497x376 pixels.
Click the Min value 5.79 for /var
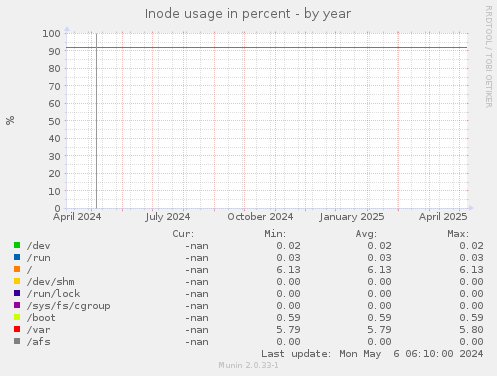click(288, 330)
